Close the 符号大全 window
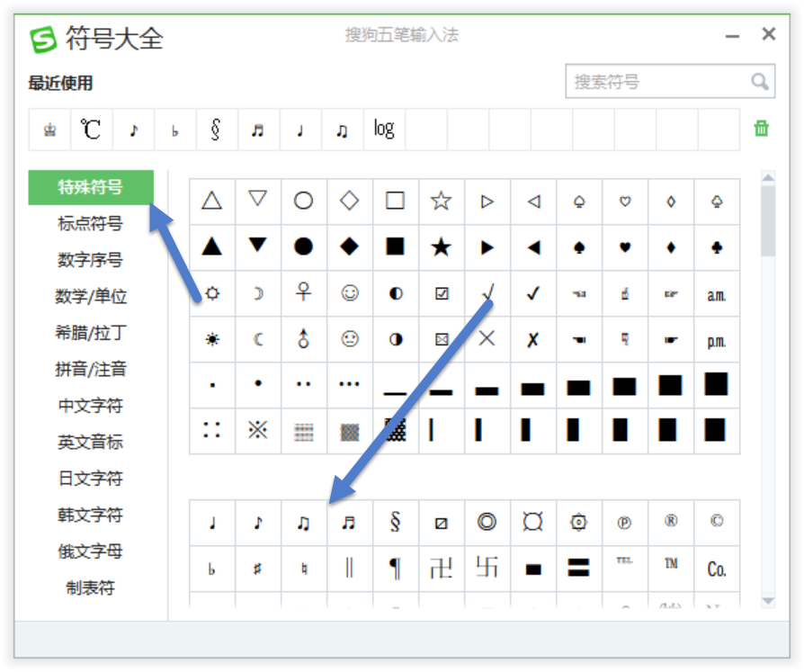804x672 pixels. coord(769,34)
